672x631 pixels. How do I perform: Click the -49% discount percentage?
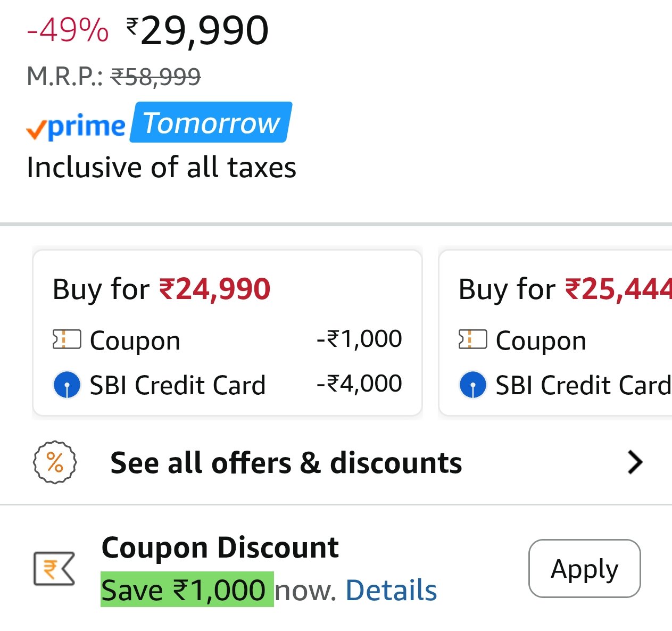(68, 30)
